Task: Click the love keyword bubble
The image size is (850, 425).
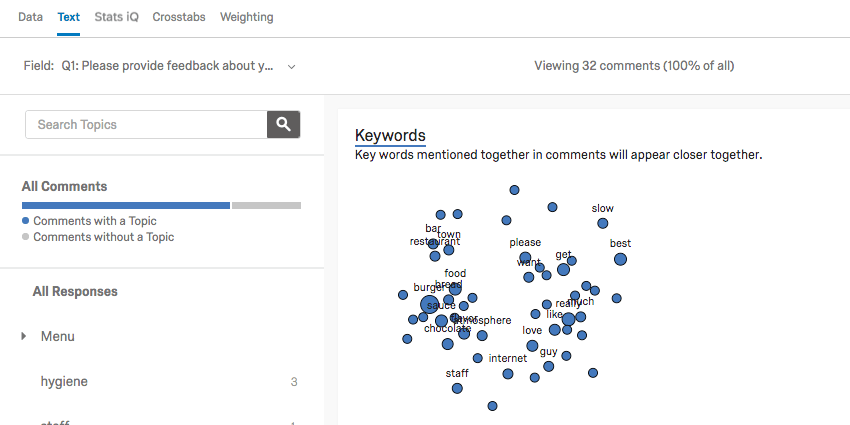Action: pos(532,345)
